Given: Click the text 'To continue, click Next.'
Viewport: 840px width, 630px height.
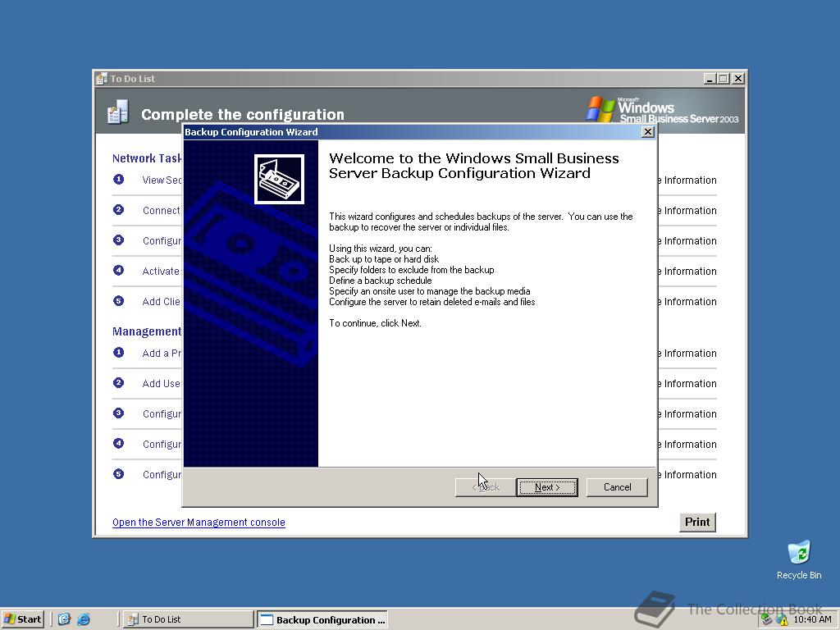Looking at the screenshot, I should (375, 323).
